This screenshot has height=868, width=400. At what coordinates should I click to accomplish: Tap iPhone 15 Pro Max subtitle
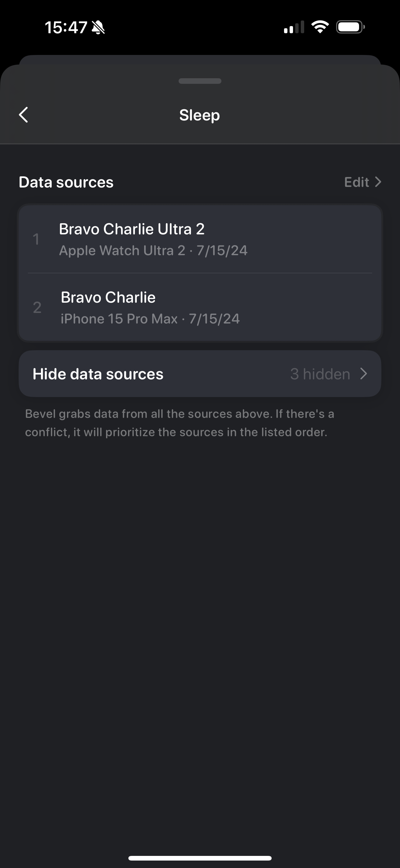tap(150, 319)
